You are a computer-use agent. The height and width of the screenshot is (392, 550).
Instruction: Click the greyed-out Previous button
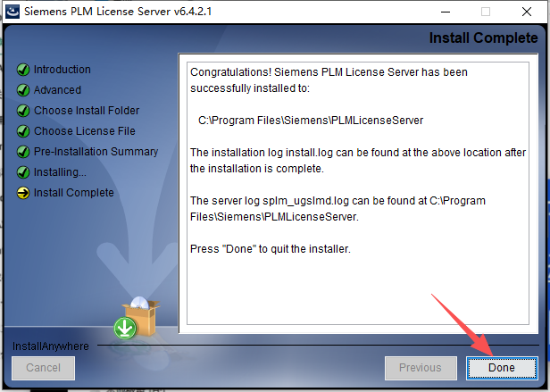coord(421,368)
